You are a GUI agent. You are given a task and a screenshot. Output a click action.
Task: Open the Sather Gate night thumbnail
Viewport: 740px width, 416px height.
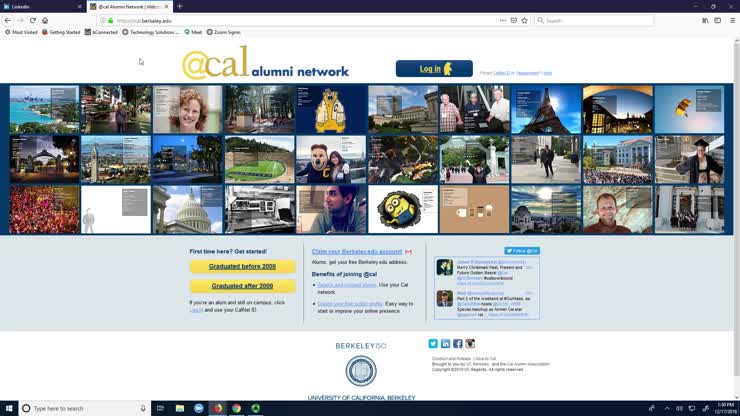click(x=44, y=160)
